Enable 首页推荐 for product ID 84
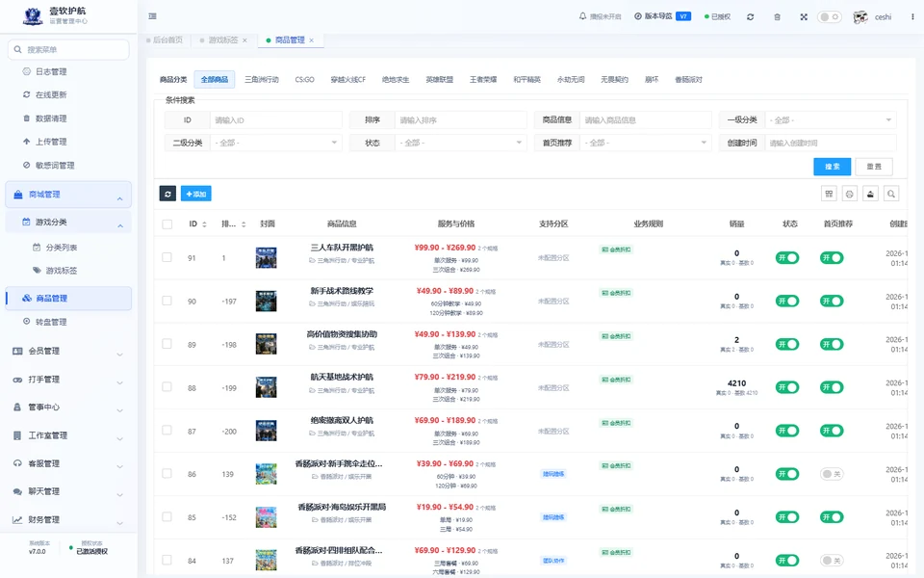Viewport: 924px width, 578px height. click(x=832, y=561)
